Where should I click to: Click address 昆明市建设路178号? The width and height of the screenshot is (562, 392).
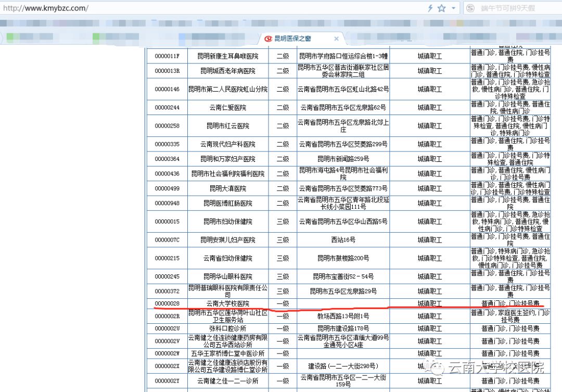[343, 328]
